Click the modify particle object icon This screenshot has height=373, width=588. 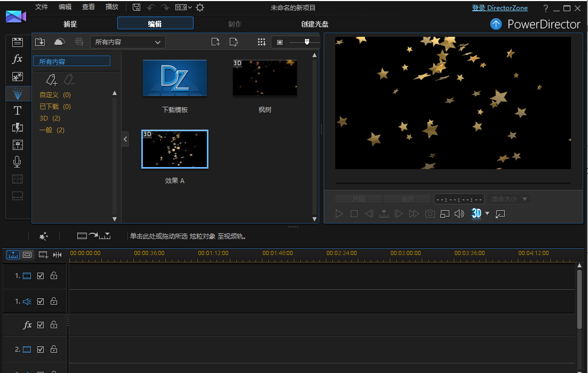pyautogui.click(x=233, y=42)
